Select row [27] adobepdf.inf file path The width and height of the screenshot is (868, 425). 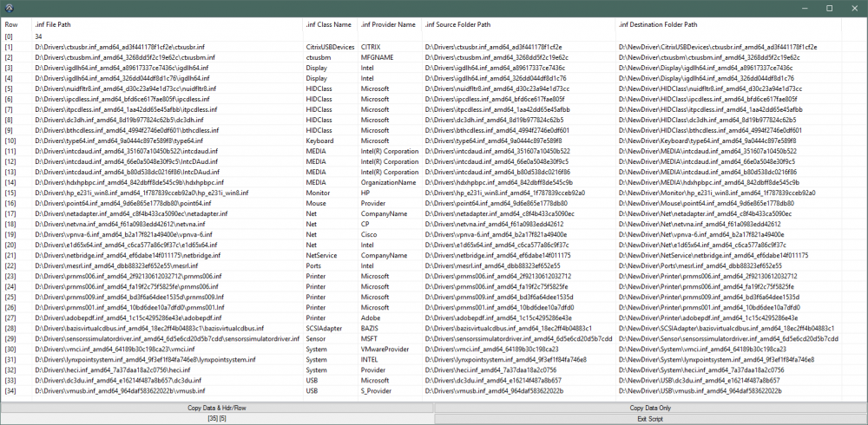pos(128,318)
